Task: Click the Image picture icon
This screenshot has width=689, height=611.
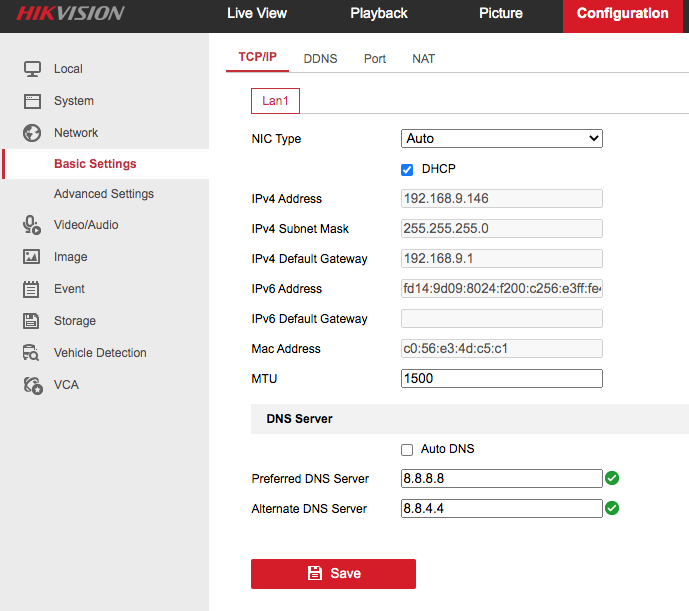Action: 32,257
